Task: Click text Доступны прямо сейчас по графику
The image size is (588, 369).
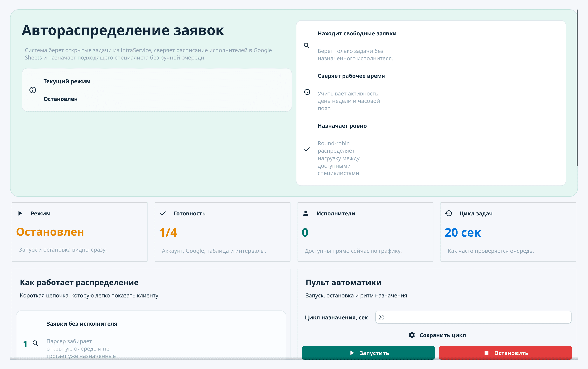Action: (353, 251)
